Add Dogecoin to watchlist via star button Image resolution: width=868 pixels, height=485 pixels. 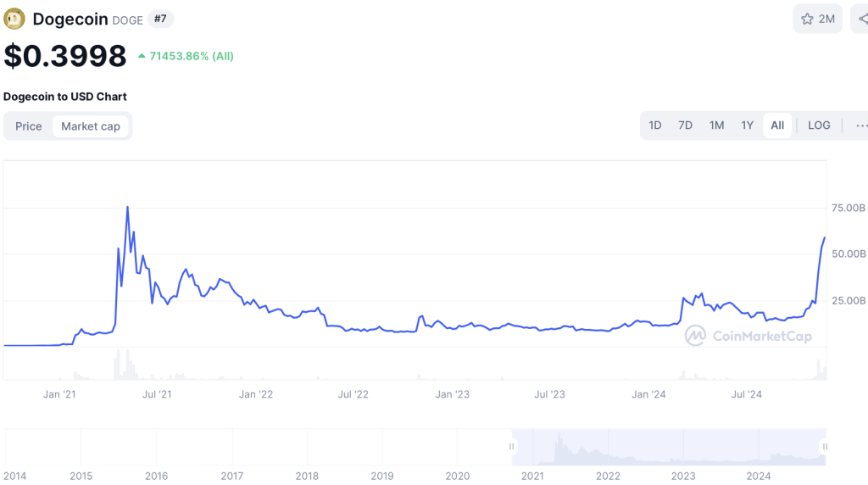tap(818, 19)
